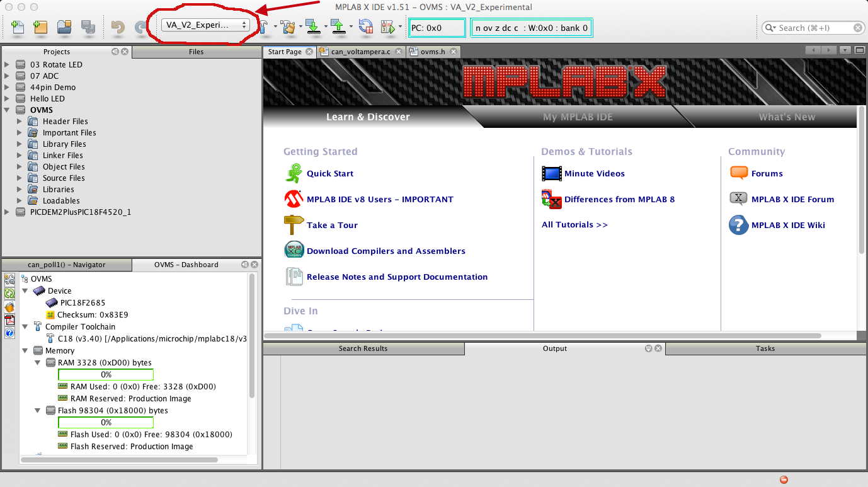Image resolution: width=868 pixels, height=487 pixels.
Task: Click Refresh Debug Tool Status dashboard icon
Action: (9, 293)
